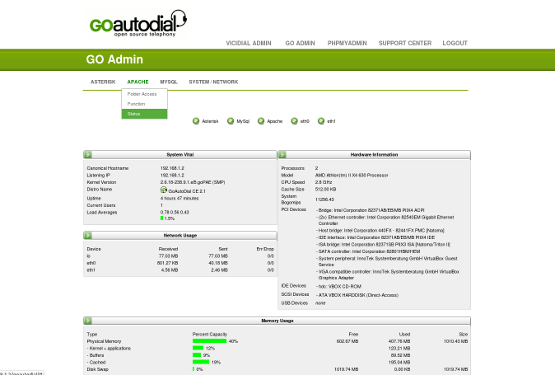This screenshot has height=375, width=555.
Task: Click the GOautodial logo
Action: (138, 24)
